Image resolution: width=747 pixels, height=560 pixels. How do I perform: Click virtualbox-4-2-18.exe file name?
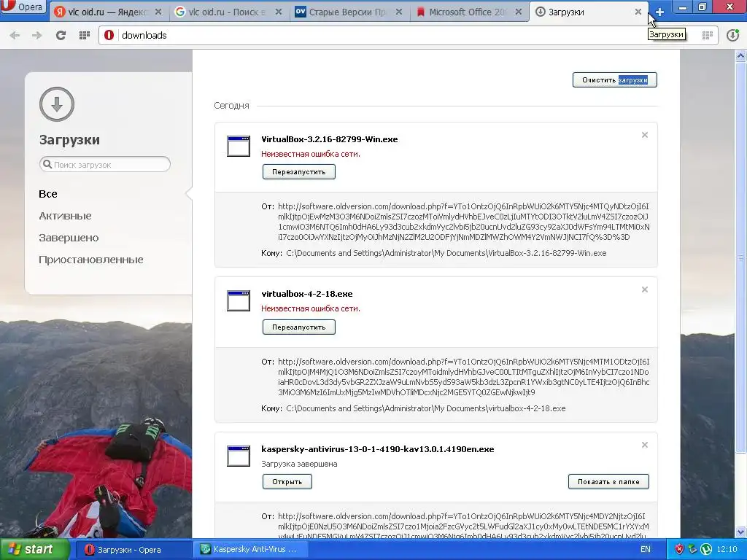coord(307,294)
